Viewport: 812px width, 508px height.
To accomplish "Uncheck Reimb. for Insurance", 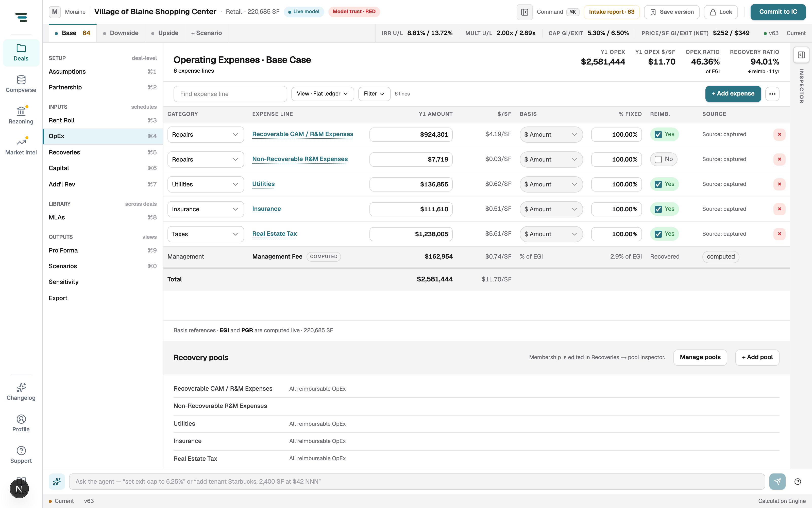I will point(658,209).
